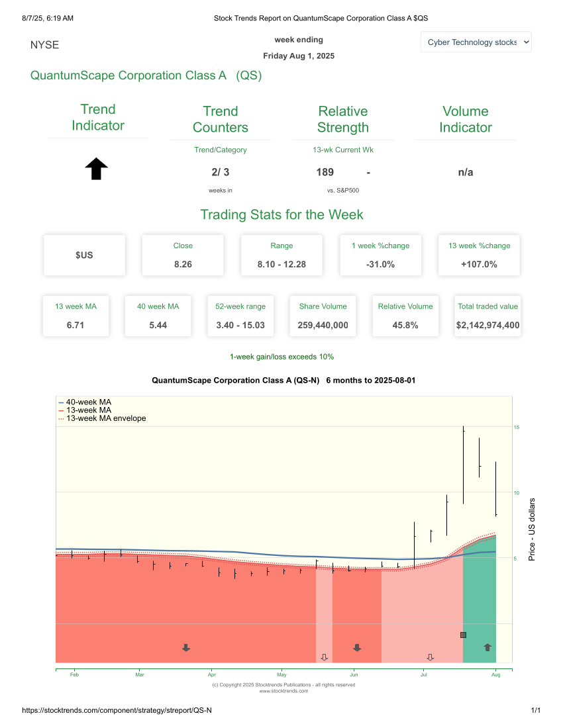Select the filled down arrow in the chart footer
563x728 pixels.
click(185, 647)
